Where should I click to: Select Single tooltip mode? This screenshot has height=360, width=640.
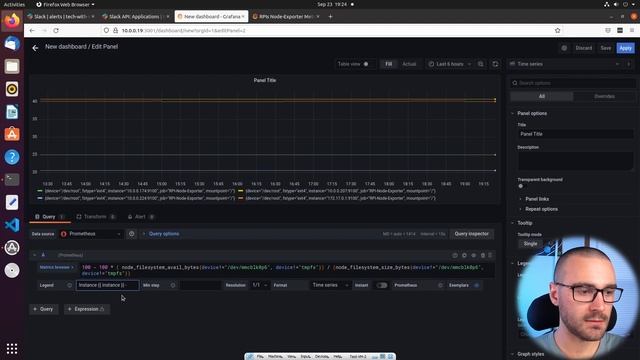(530, 244)
